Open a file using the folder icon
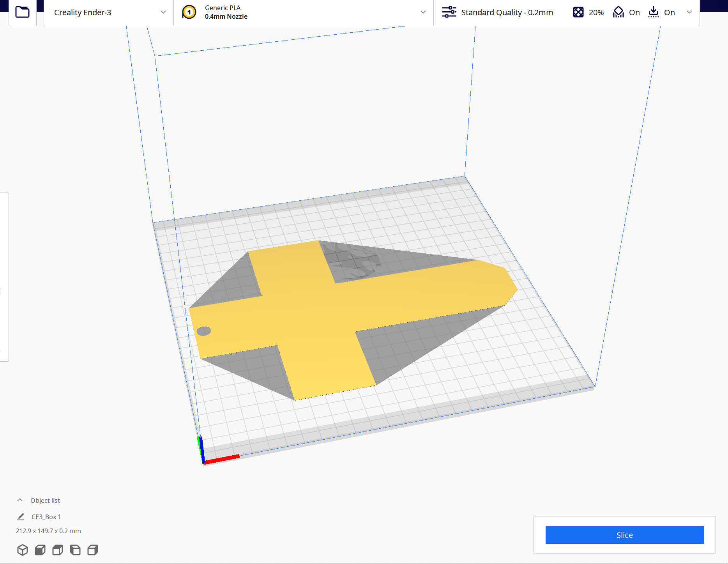This screenshot has width=728, height=564. 22,12
